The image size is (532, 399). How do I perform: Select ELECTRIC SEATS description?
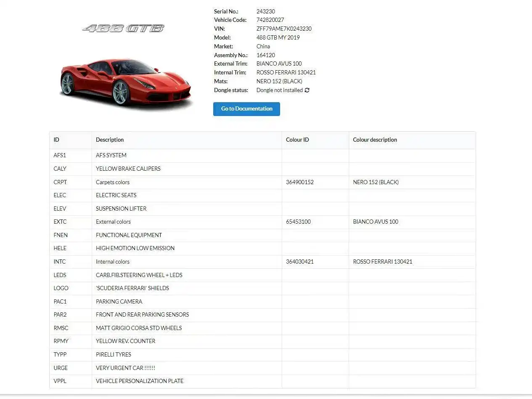(116, 196)
